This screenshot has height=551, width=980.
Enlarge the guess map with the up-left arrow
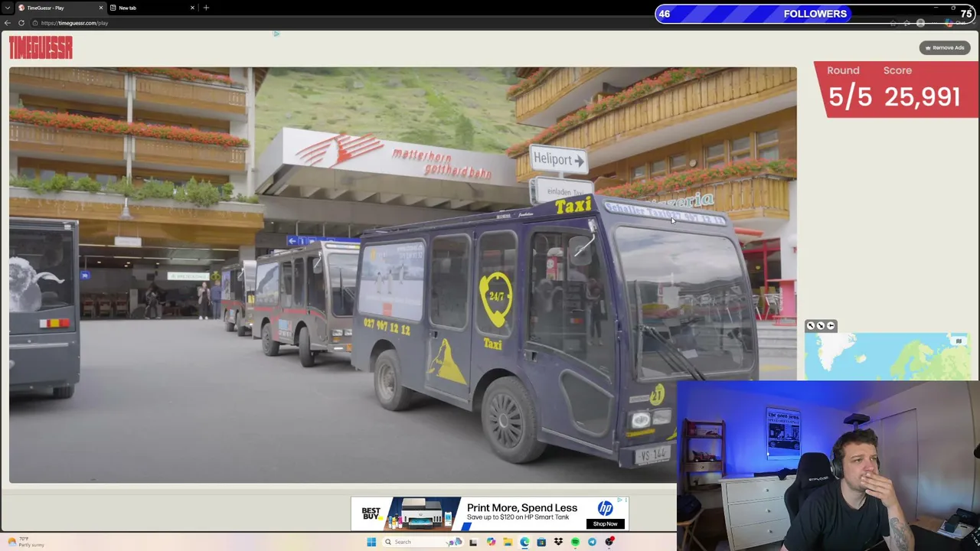(x=811, y=326)
